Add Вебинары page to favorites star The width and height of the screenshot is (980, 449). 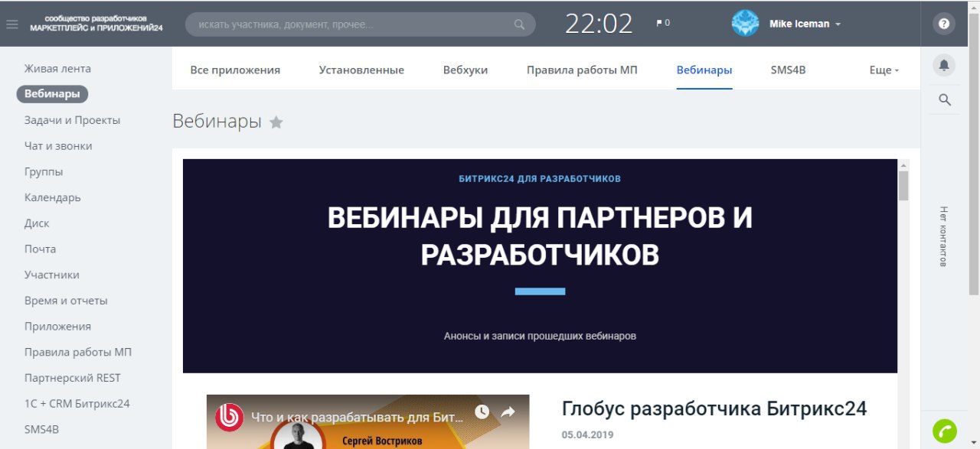pos(276,122)
